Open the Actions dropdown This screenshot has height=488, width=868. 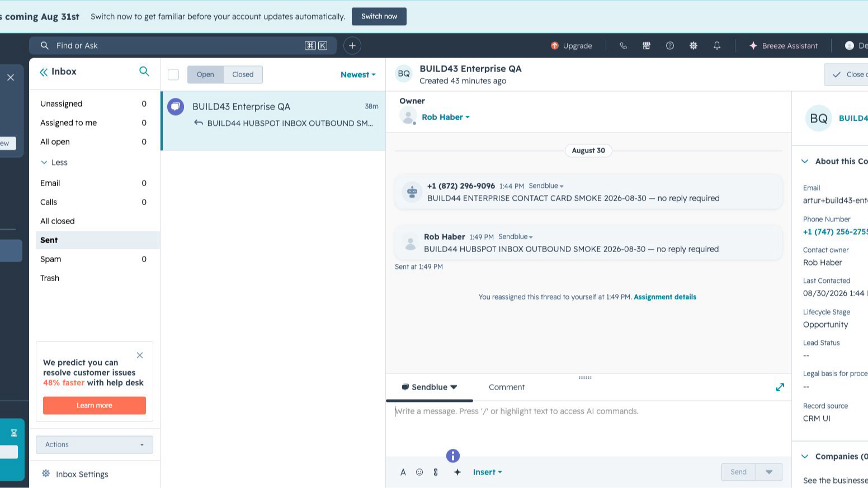coord(95,445)
